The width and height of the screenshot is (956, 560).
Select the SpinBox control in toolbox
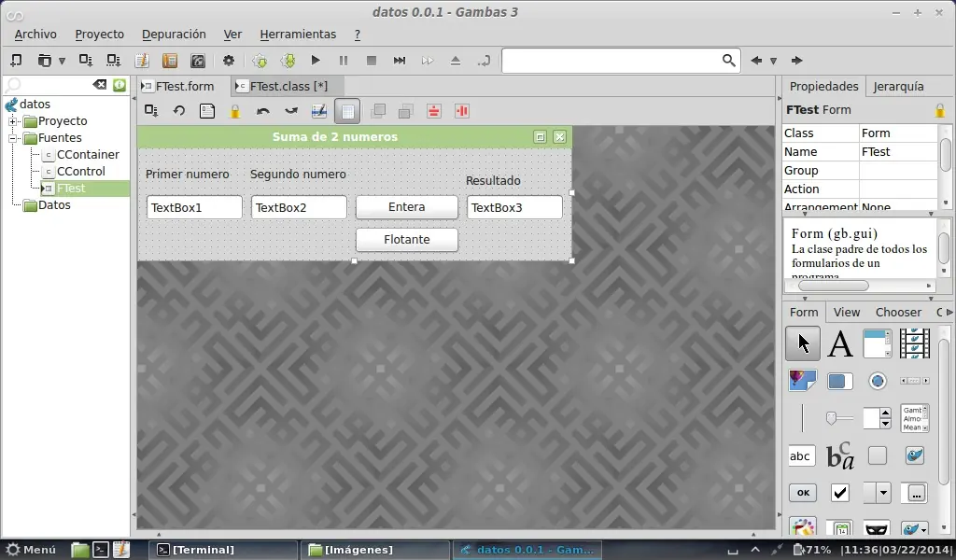pos(878,418)
